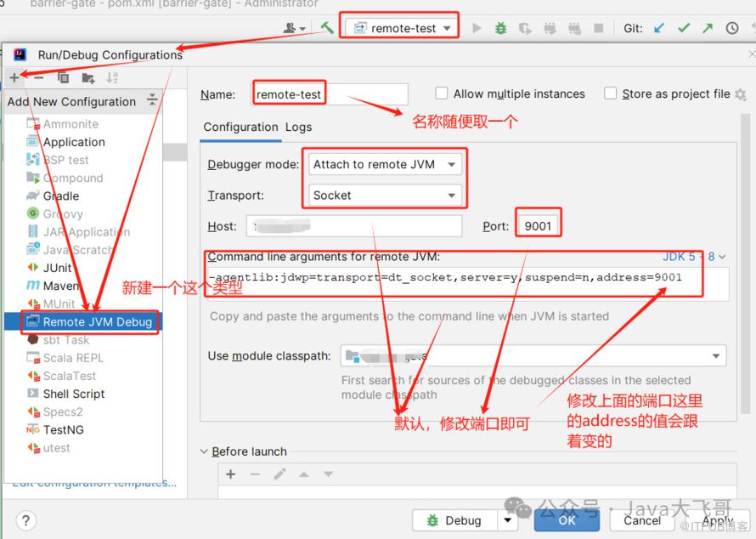The image size is (756, 539).
Task: Click the Host input field
Action: pos(354,226)
